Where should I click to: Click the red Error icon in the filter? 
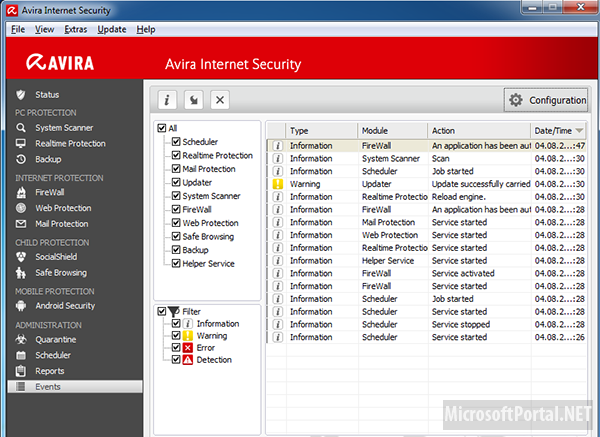tap(188, 347)
